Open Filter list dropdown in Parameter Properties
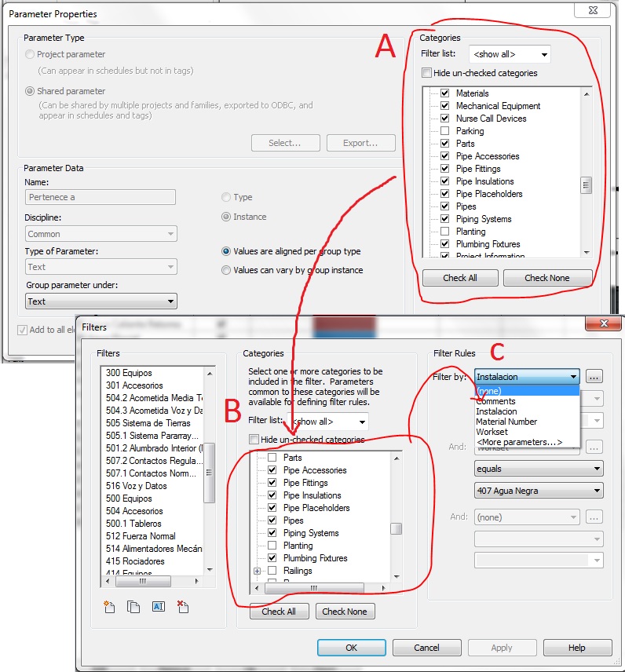Viewport: 625px width, 672px height. [510, 54]
